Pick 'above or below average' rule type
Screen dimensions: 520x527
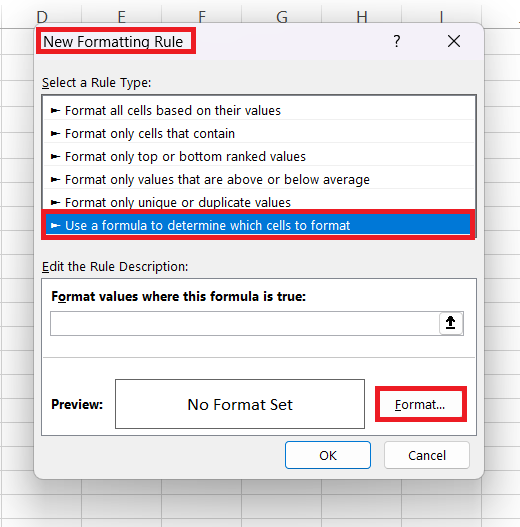click(258, 179)
